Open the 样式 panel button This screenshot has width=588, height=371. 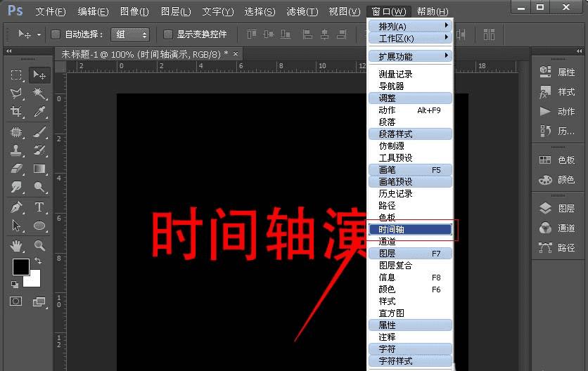point(558,92)
